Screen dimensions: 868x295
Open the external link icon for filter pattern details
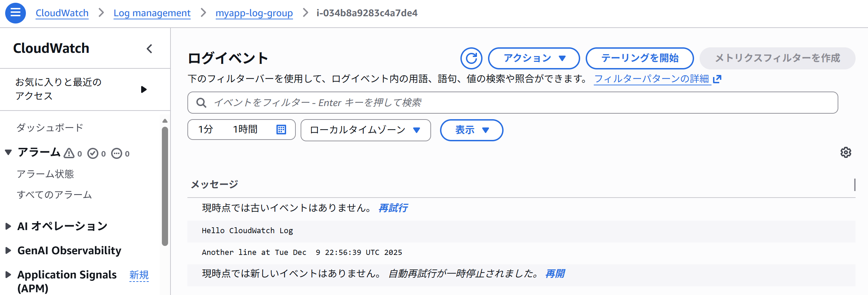717,79
